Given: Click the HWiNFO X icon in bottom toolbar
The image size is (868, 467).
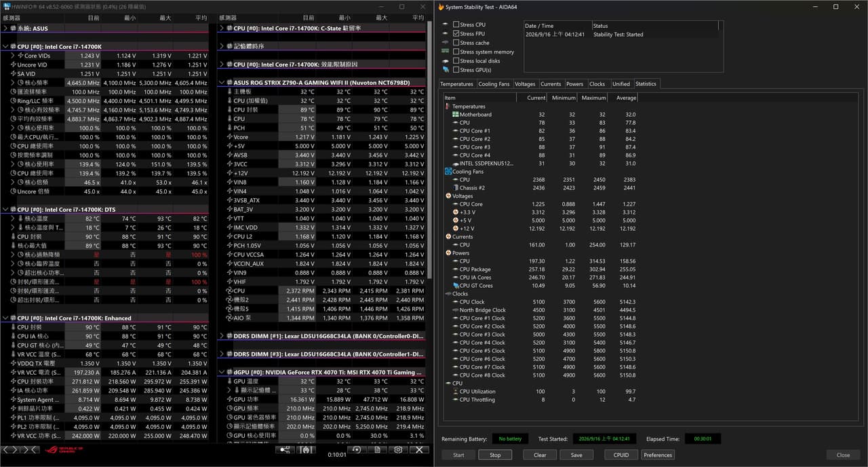Looking at the screenshot, I should tap(420, 449).
